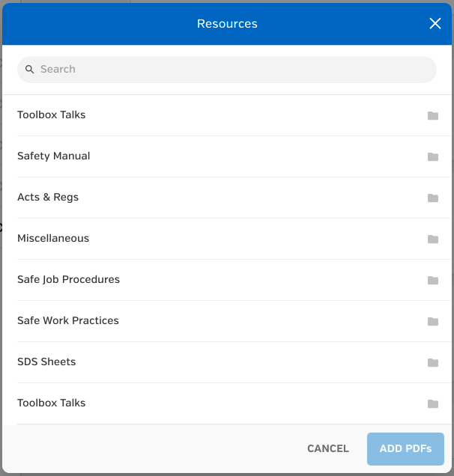Screen dimensions: 454x476
Task: Click the folder icon beside Acts & Regs
Action: (x=433, y=198)
